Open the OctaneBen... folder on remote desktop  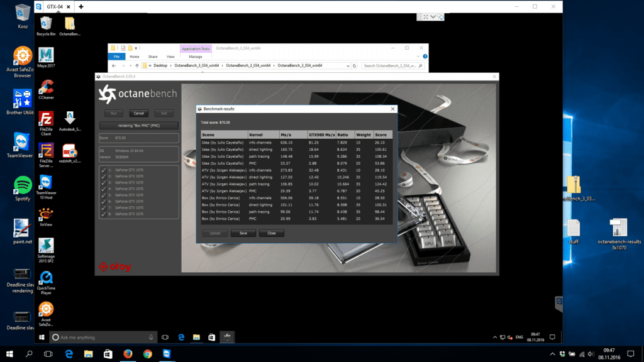click(x=70, y=26)
